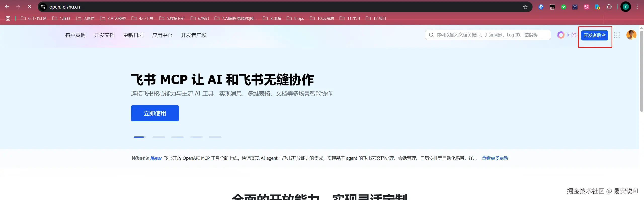Open the 11.学习 bookmark folder

pos(350,18)
